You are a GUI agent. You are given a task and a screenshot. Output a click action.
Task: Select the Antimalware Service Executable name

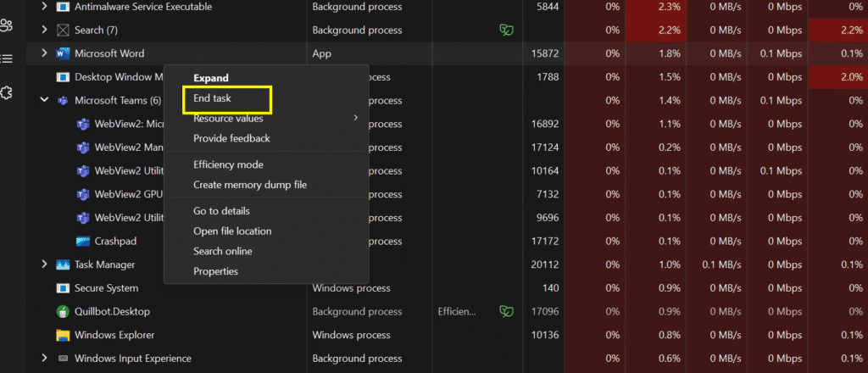[143, 7]
